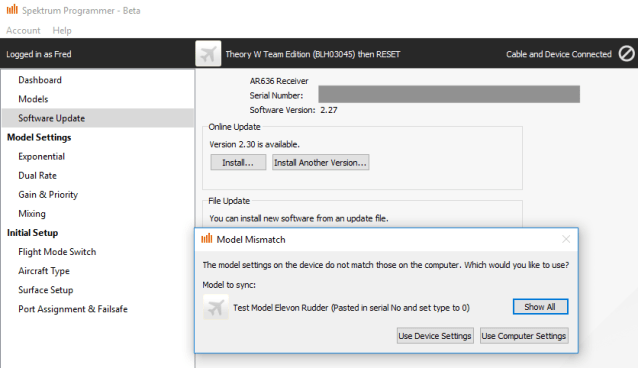Image resolution: width=638 pixels, height=368 pixels.
Task: Select Software Update in the sidebar
Action: click(98, 118)
